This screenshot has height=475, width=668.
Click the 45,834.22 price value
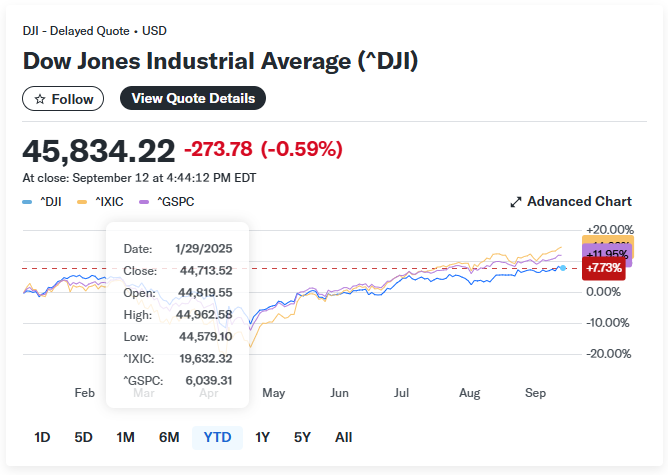[x=98, y=151]
